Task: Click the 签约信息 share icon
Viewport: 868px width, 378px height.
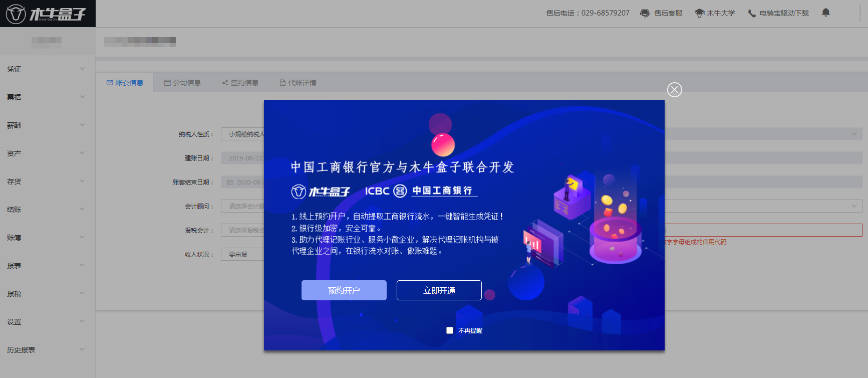Action: coord(225,83)
